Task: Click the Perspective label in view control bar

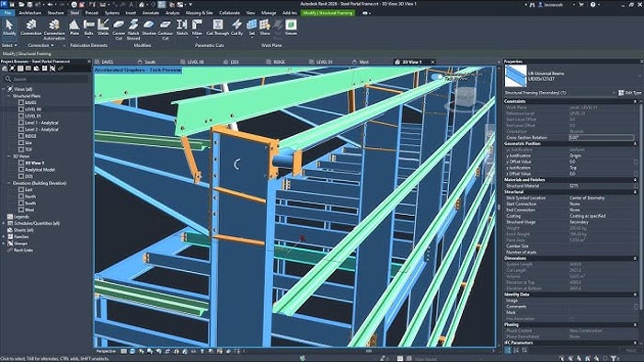Action: (x=106, y=351)
